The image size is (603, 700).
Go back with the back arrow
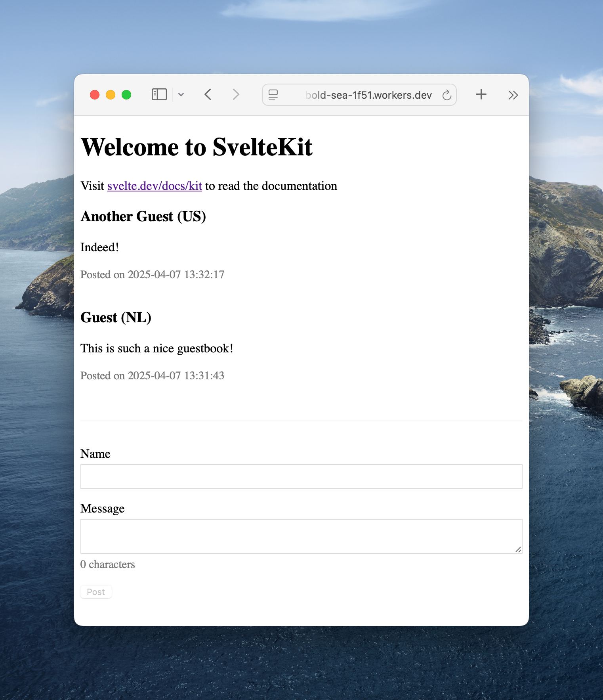tap(208, 95)
